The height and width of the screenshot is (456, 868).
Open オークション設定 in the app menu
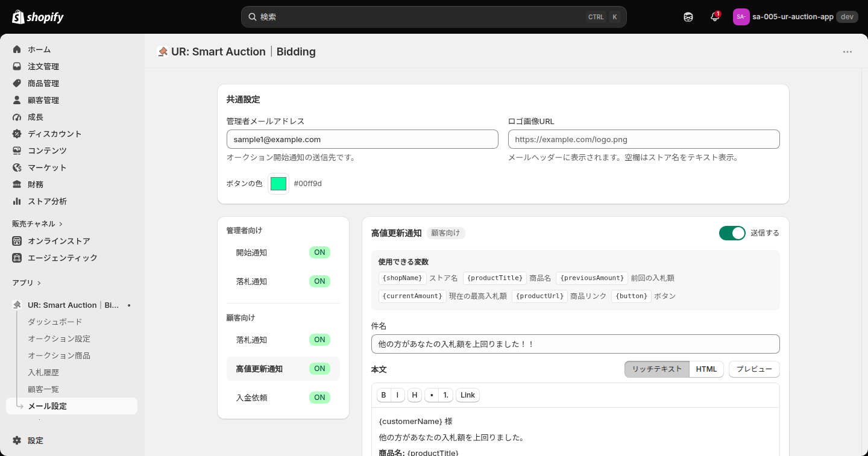point(59,339)
